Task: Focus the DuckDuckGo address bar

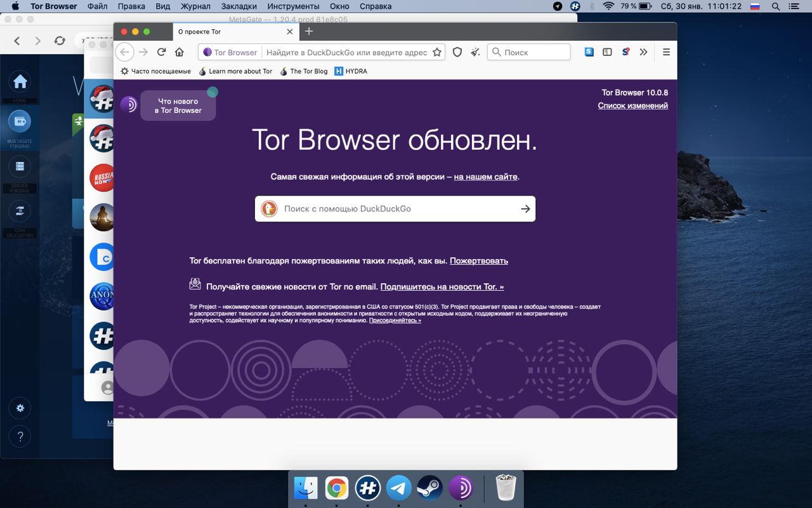Action: click(x=346, y=52)
